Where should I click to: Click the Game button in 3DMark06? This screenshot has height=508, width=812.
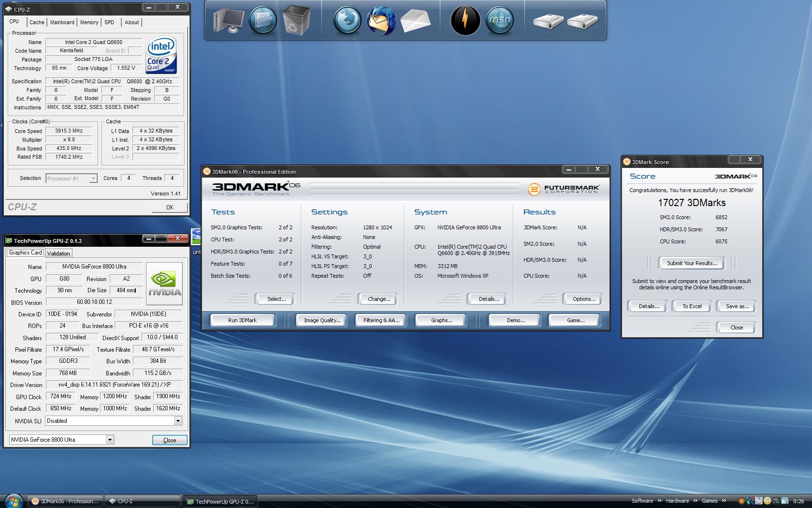coord(575,320)
